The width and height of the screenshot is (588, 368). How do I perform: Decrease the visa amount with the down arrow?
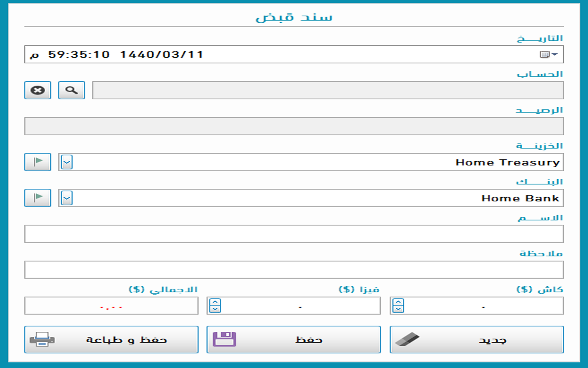[x=215, y=309]
